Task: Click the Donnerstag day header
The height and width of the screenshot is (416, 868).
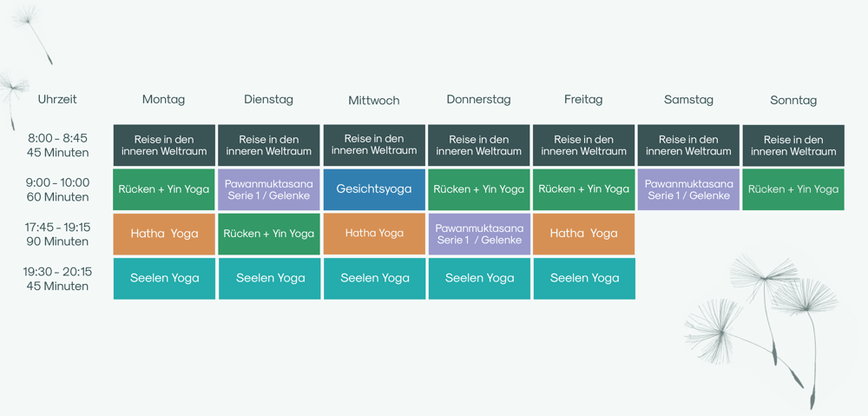Action: [x=478, y=100]
